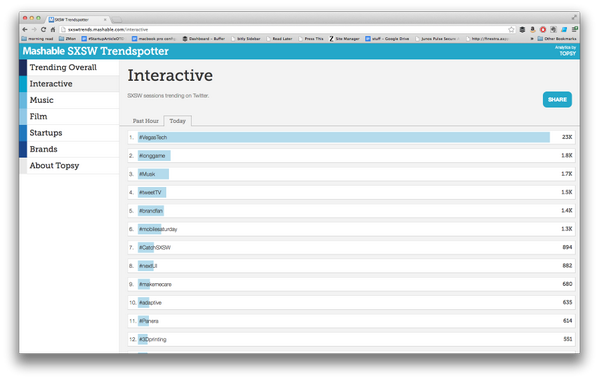Click the 23K count for #VegasTech
This screenshot has width=599, height=380.
pos(567,137)
